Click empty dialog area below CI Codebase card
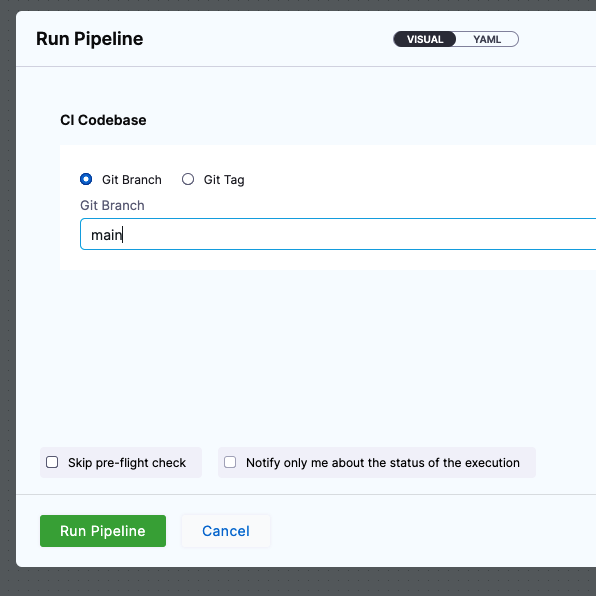Image resolution: width=596 pixels, height=596 pixels. pos(304,353)
